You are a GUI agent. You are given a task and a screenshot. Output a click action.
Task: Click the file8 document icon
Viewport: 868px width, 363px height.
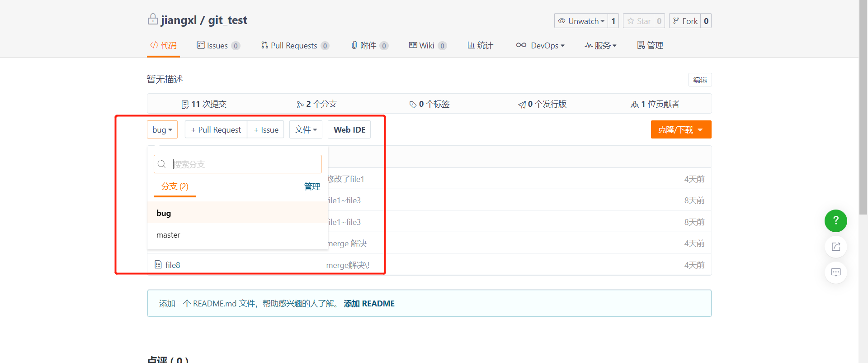[158, 264]
